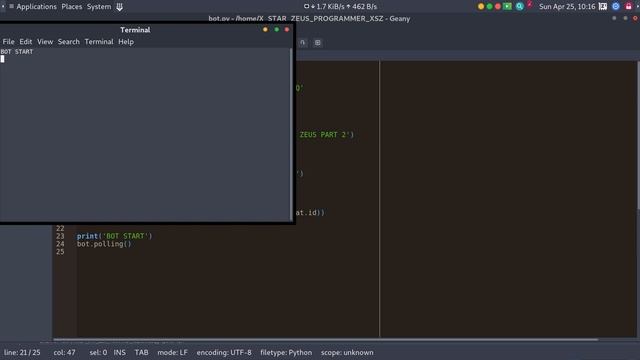Minimize the Geany window
The width and height of the screenshot is (640, 360).
614,18
